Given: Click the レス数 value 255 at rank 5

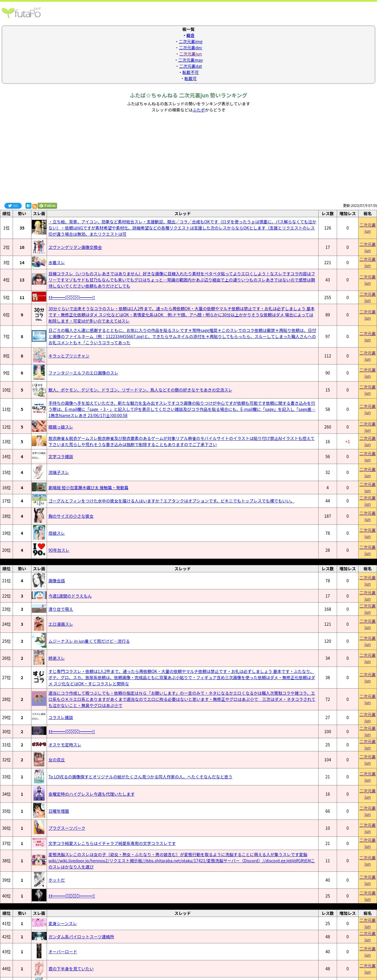Looking at the screenshot, I should (x=328, y=298).
